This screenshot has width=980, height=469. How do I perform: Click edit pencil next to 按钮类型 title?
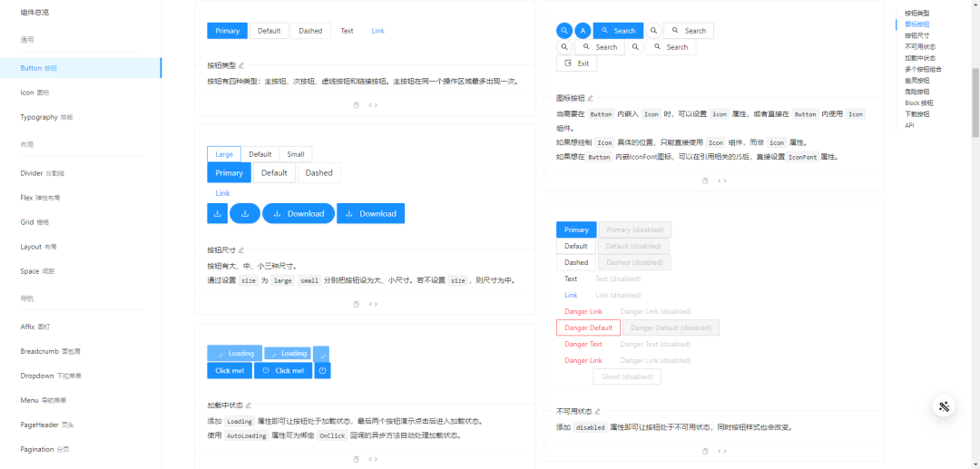pyautogui.click(x=241, y=65)
